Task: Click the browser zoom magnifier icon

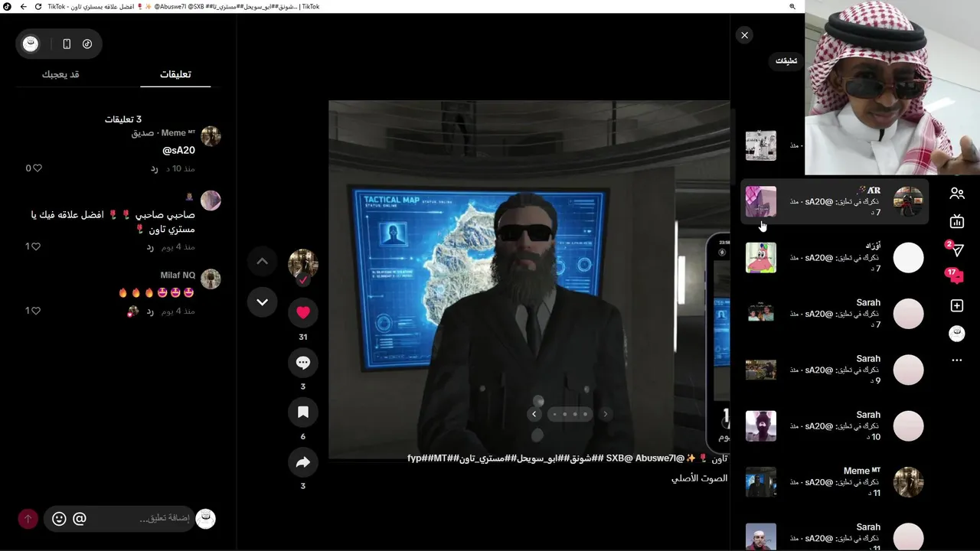Action: (x=792, y=6)
